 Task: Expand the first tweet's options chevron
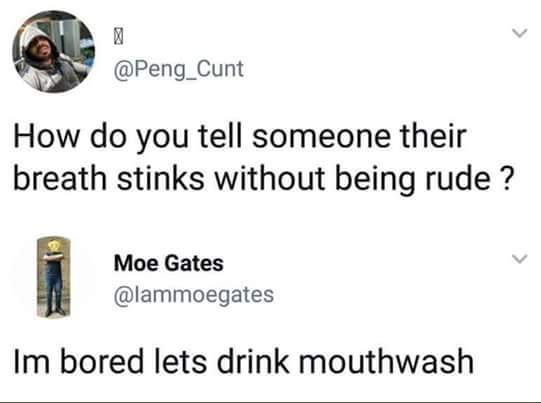[520, 33]
